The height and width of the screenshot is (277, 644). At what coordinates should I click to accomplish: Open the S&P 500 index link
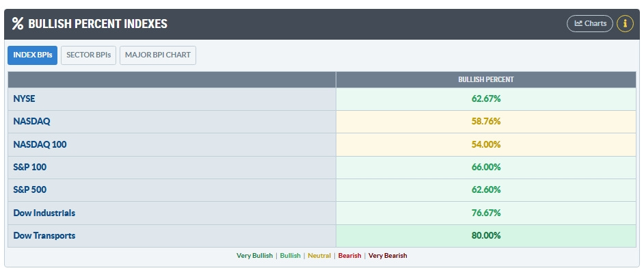(29, 190)
